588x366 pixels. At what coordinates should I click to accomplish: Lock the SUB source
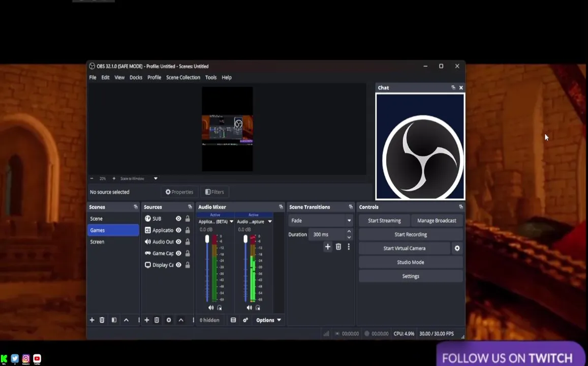point(188,219)
